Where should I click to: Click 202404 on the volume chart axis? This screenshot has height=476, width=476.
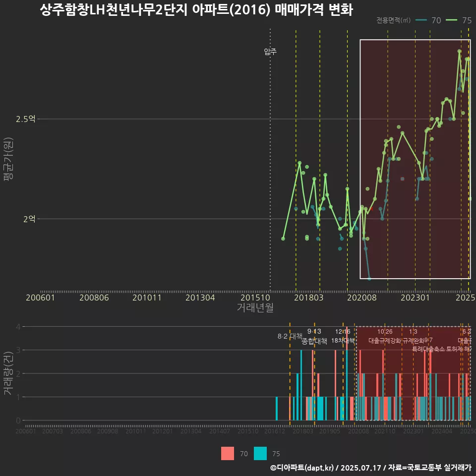coord(442,431)
